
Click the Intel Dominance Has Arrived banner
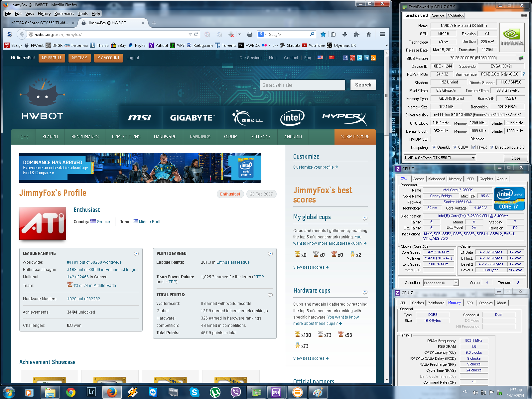pyautogui.click(x=140, y=168)
